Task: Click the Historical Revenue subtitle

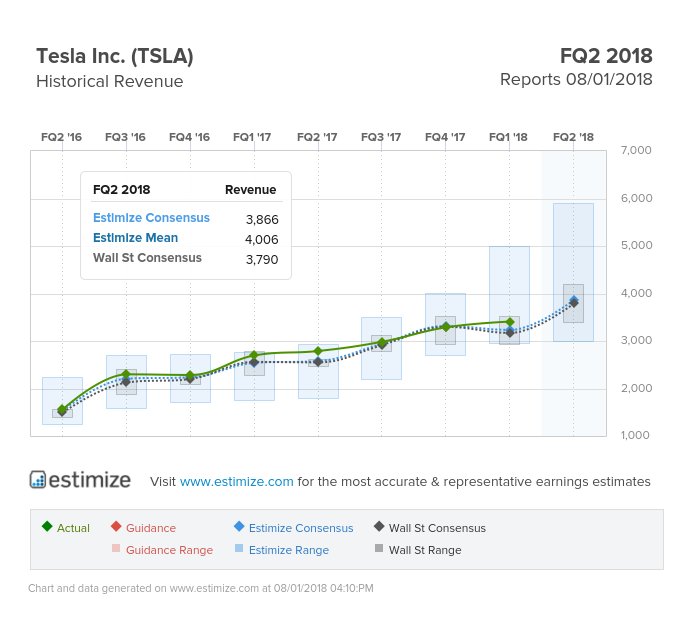Action: coord(110,81)
